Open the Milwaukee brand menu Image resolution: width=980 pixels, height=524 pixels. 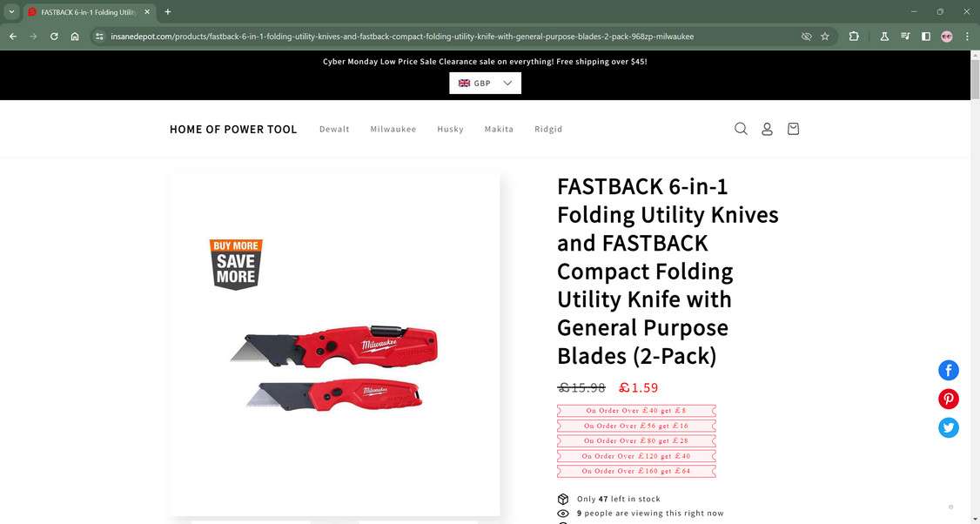point(393,129)
